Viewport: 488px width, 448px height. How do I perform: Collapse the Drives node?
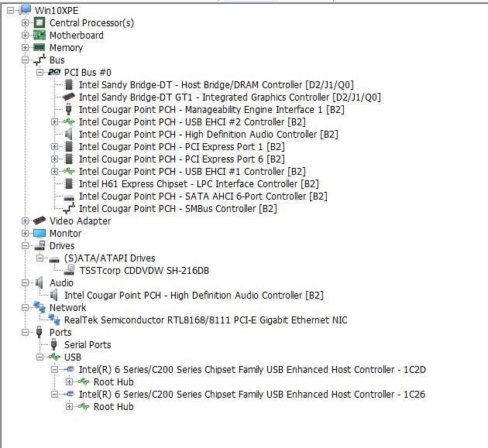click(x=26, y=245)
